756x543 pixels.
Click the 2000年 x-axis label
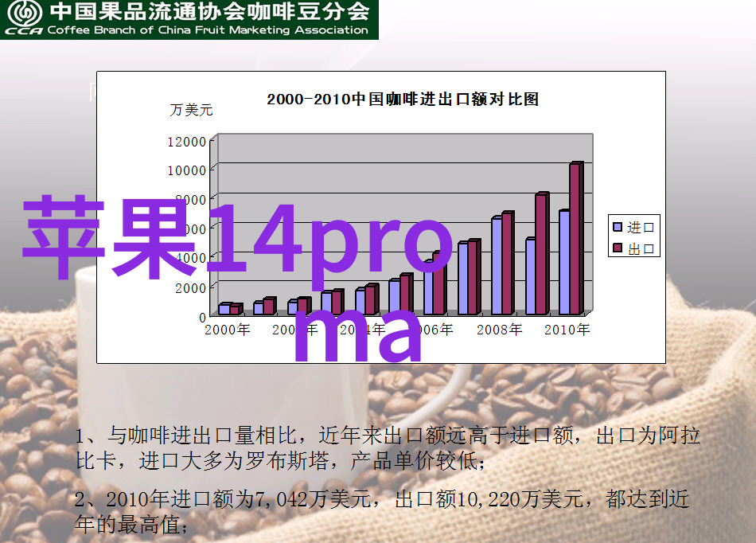tap(227, 330)
